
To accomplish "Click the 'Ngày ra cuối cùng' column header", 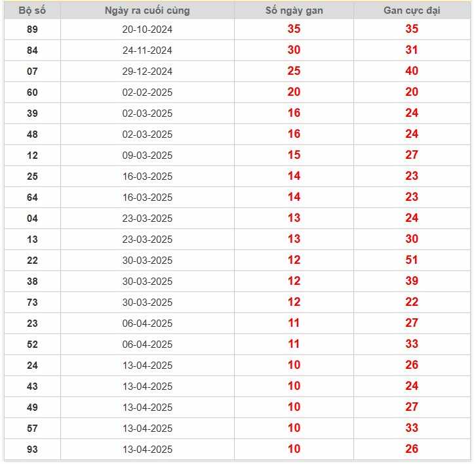I will [x=148, y=11].
